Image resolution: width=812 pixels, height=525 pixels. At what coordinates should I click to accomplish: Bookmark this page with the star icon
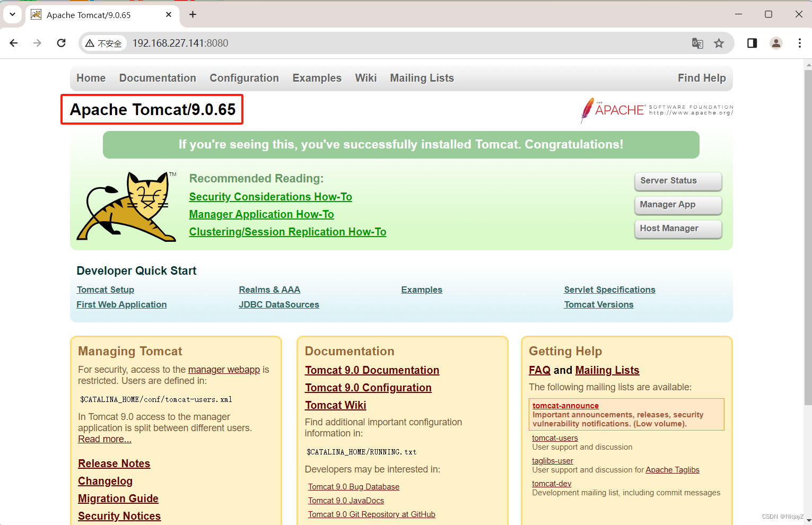click(719, 43)
